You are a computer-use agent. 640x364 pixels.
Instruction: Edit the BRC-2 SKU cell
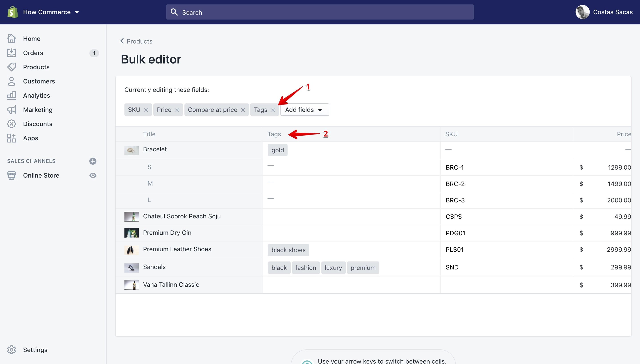(507, 184)
